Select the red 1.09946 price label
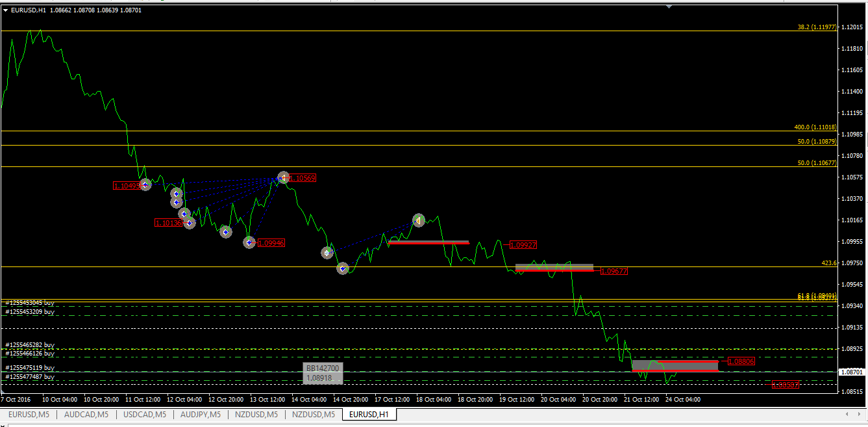The image size is (868, 427). (271, 243)
